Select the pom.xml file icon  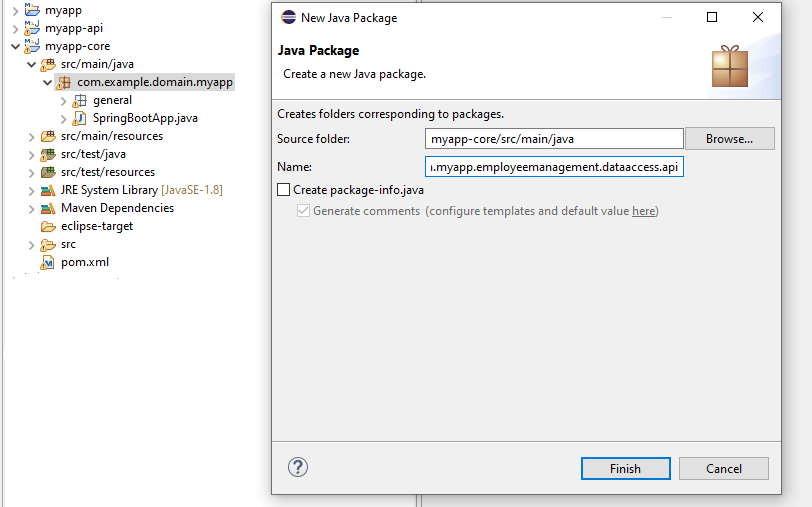pos(48,262)
